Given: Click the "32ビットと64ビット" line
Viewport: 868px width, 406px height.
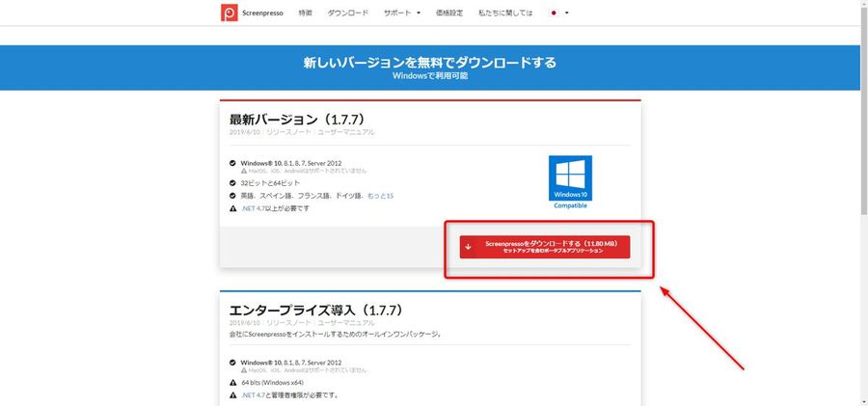Looking at the screenshot, I should (271, 183).
